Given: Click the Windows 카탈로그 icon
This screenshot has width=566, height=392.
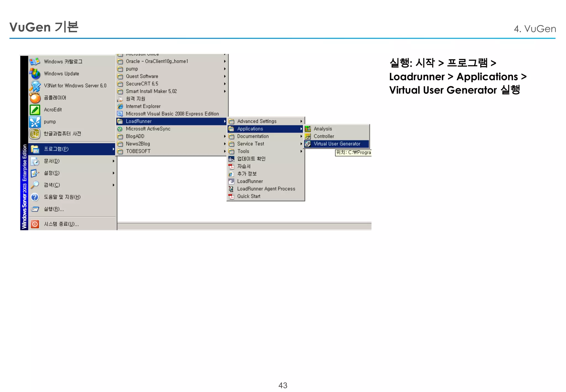Looking at the screenshot, I should (x=35, y=61).
